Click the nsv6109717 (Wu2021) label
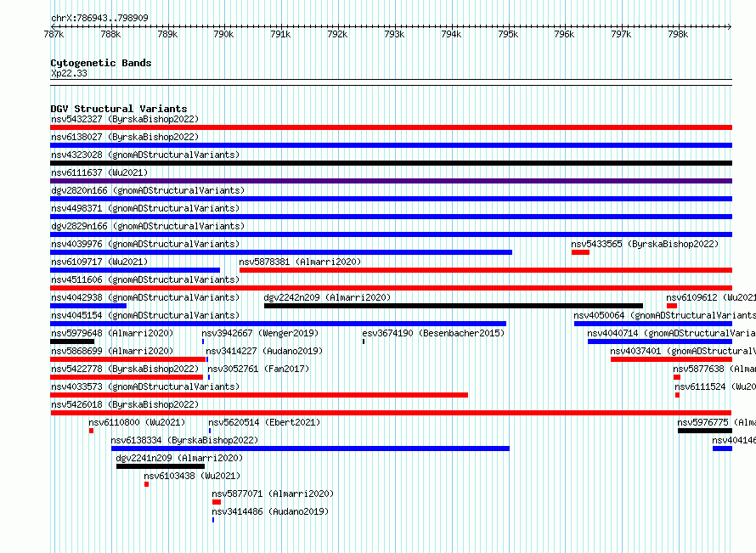The height and width of the screenshot is (553, 756). (x=99, y=262)
